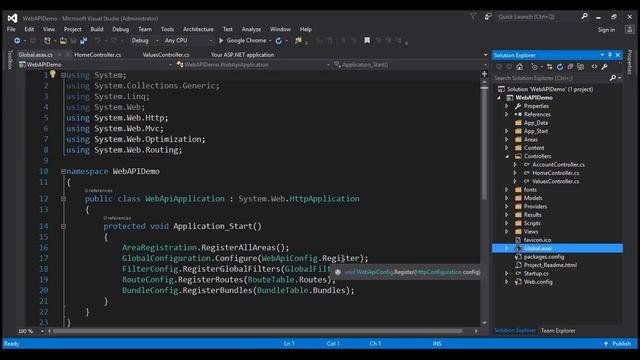The height and width of the screenshot is (360, 640).
Task: Click the Navigate Backward toolbar icon
Action: [x=17, y=40]
